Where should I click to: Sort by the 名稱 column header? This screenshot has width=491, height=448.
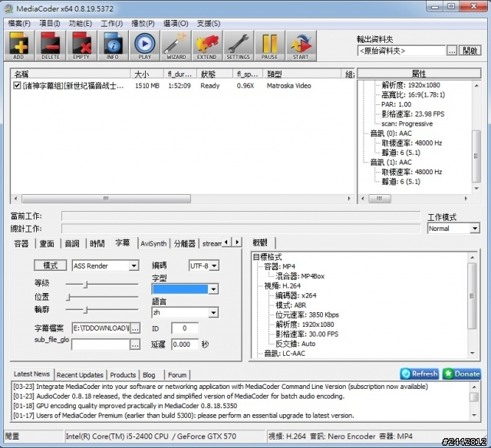pos(71,74)
